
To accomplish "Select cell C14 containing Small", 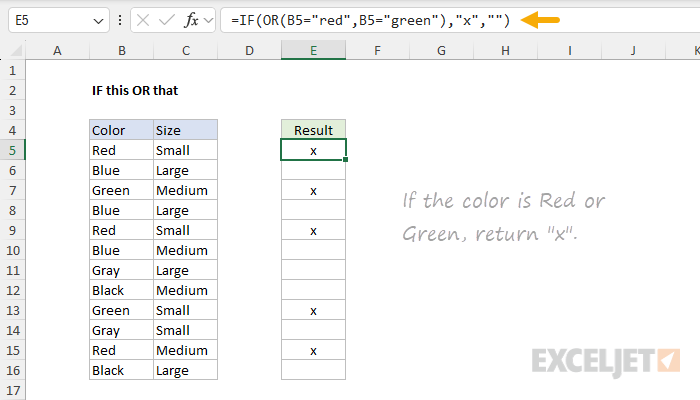I will pyautogui.click(x=186, y=330).
